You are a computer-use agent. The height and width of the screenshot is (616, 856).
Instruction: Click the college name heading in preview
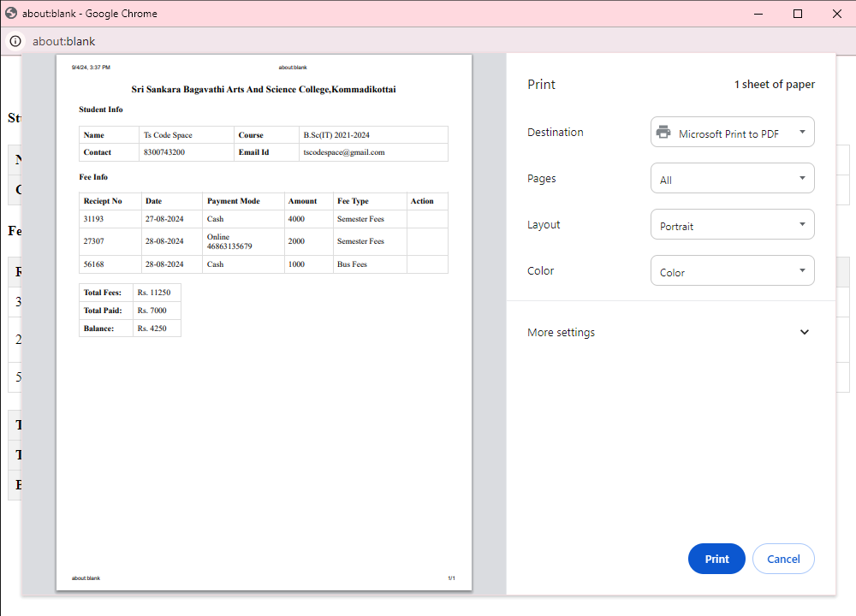pyautogui.click(x=264, y=89)
